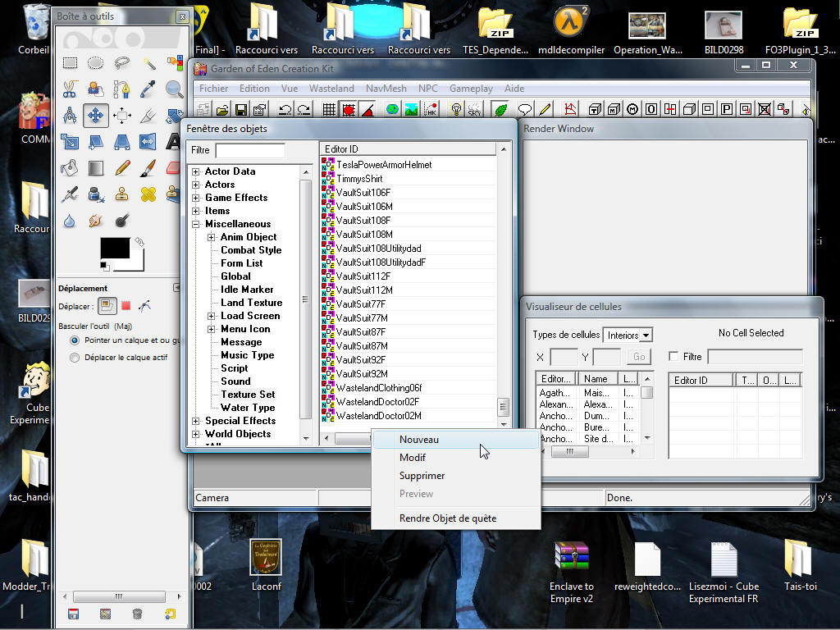The width and height of the screenshot is (840, 630).
Task: Swap foreground and background colors arrow
Action: click(139, 242)
